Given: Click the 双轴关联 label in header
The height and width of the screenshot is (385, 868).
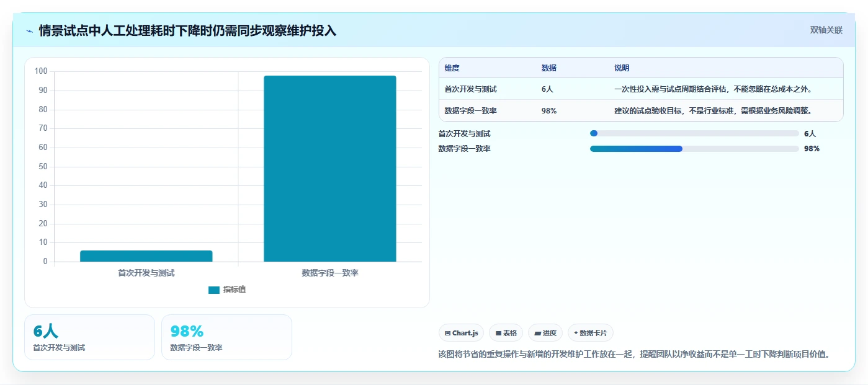Looking at the screenshot, I should pos(826,30).
